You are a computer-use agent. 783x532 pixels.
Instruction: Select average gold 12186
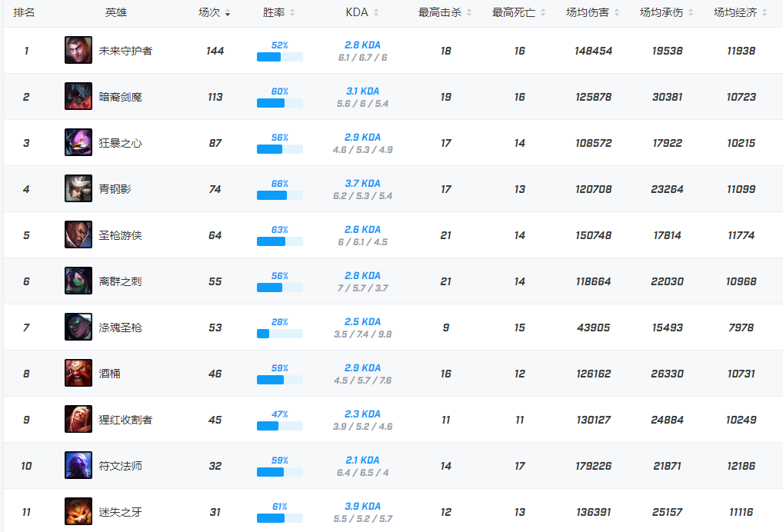point(741,466)
